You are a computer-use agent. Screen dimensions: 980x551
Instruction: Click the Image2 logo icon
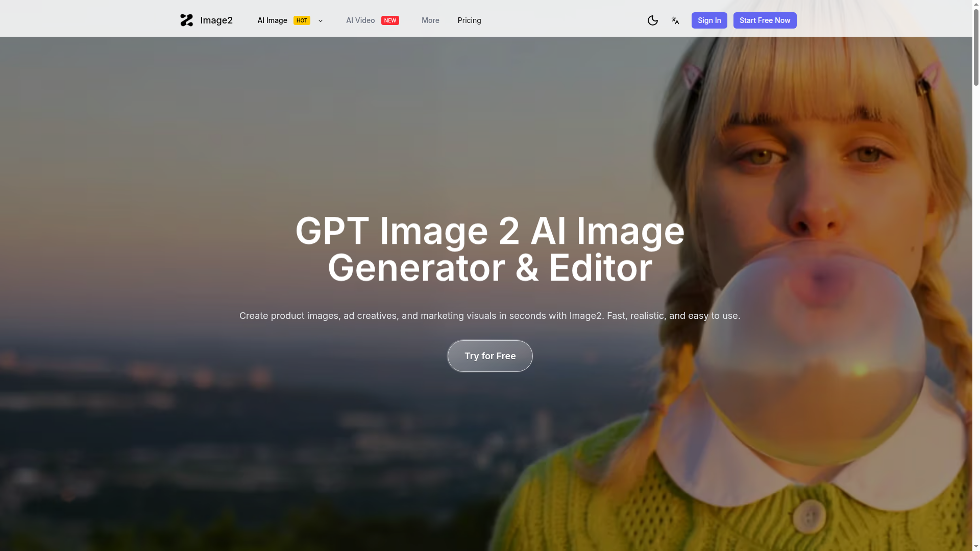[187, 20]
